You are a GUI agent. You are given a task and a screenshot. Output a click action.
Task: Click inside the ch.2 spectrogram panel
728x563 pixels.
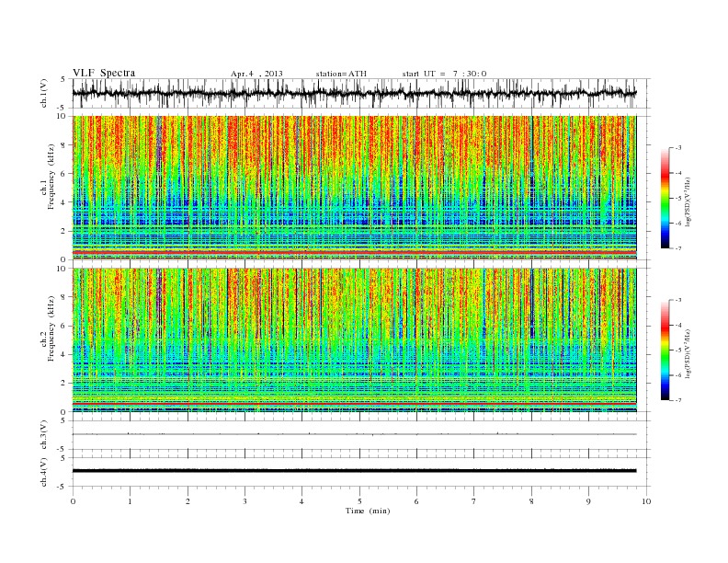[x=354, y=339]
